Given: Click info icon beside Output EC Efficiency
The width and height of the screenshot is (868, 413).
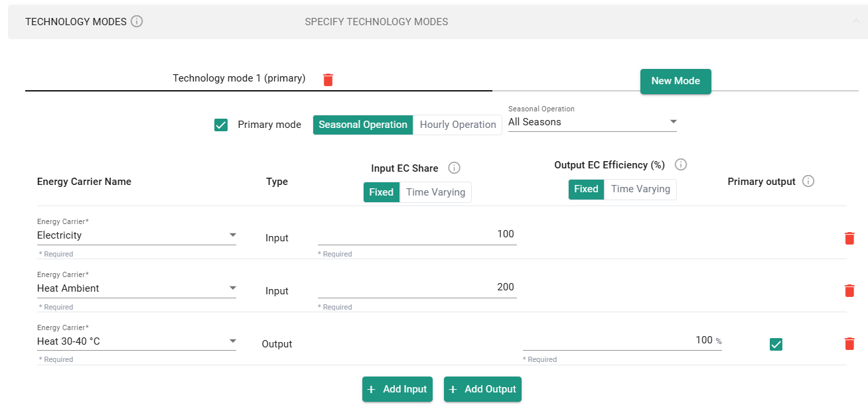Looking at the screenshot, I should coord(681,165).
